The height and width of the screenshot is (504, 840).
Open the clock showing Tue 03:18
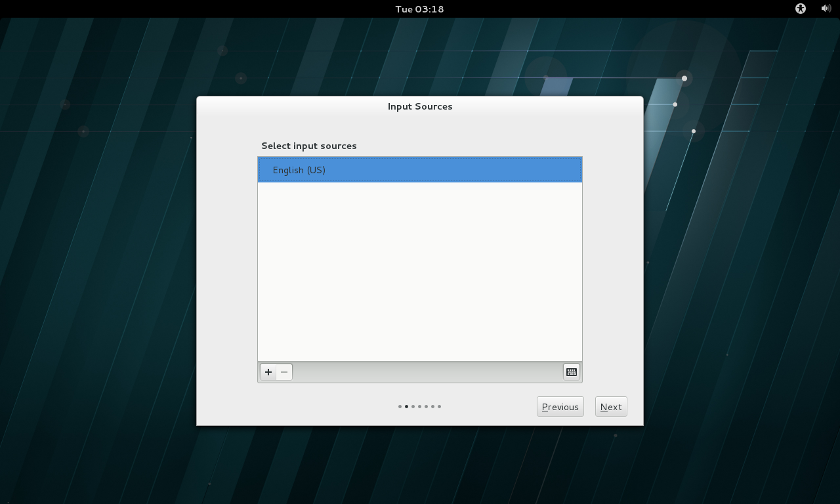click(x=419, y=9)
